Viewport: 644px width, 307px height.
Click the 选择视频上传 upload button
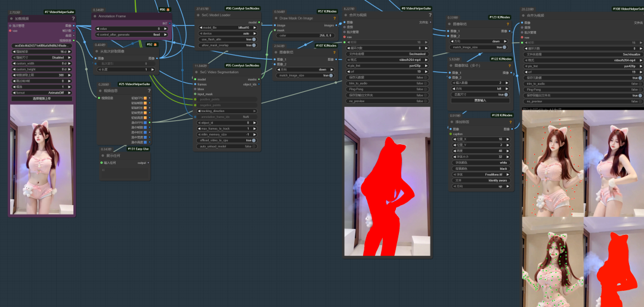[42, 98]
